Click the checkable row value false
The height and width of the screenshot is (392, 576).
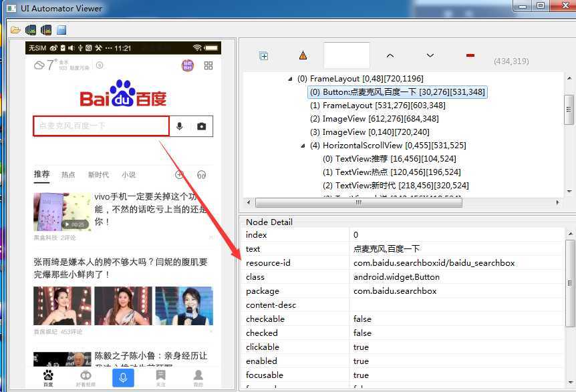[362, 319]
